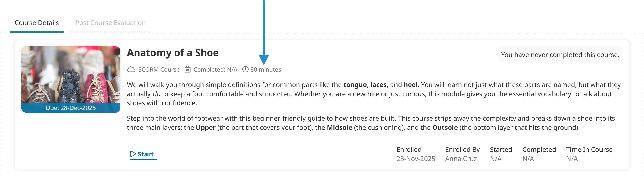This screenshot has height=176, width=644.
Task: Switch to Post Course Evaluation tab
Action: (x=111, y=23)
